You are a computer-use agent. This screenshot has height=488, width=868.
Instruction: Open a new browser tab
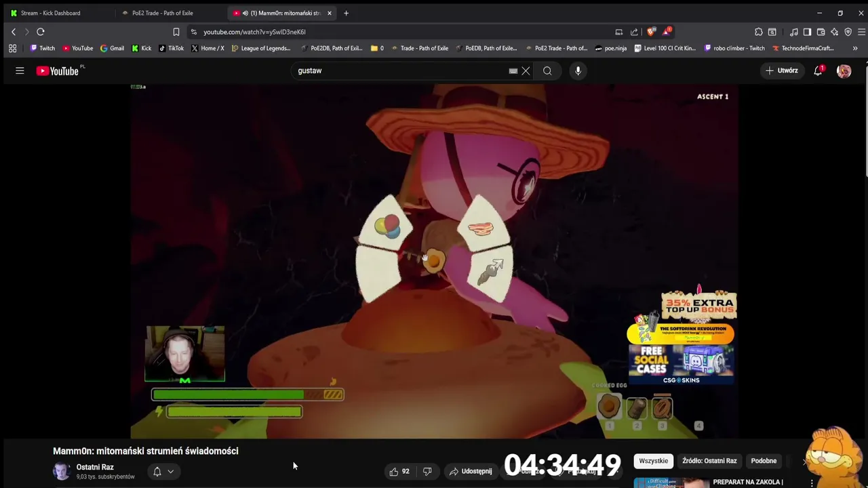(346, 13)
